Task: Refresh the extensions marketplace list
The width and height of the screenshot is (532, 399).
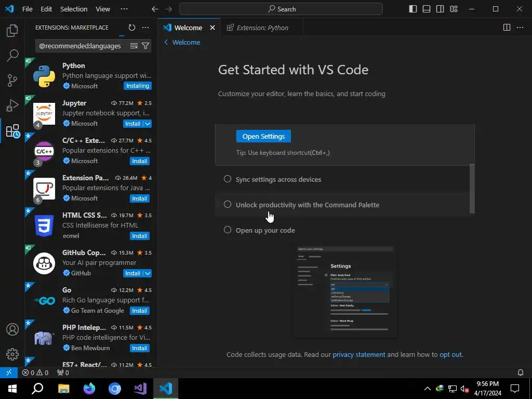Action: coord(132,28)
